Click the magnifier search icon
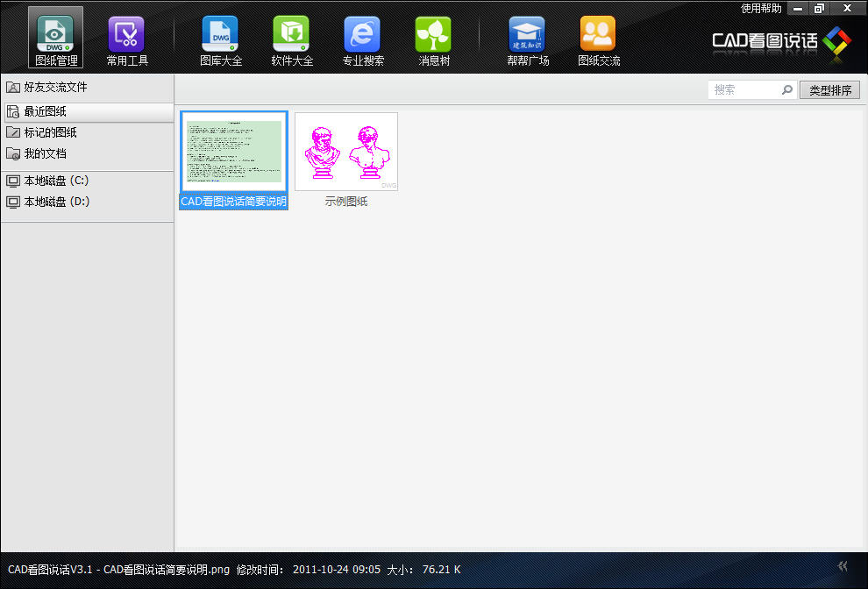 tap(787, 89)
